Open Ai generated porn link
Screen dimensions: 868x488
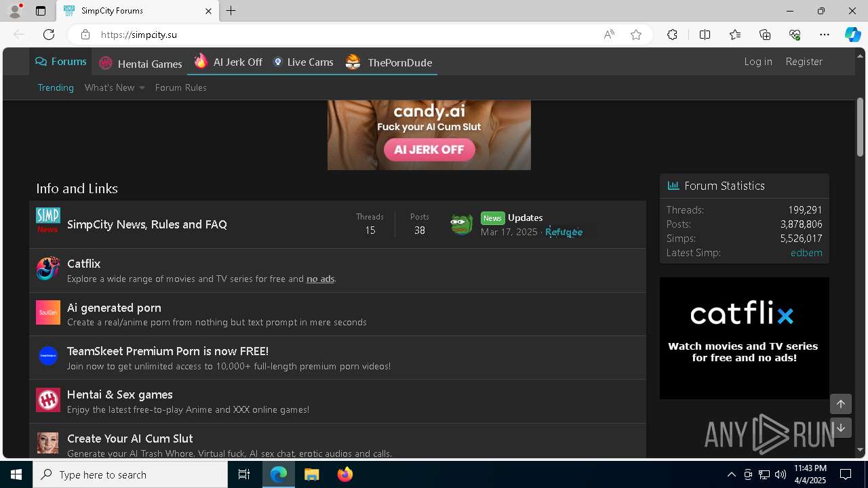(x=114, y=308)
